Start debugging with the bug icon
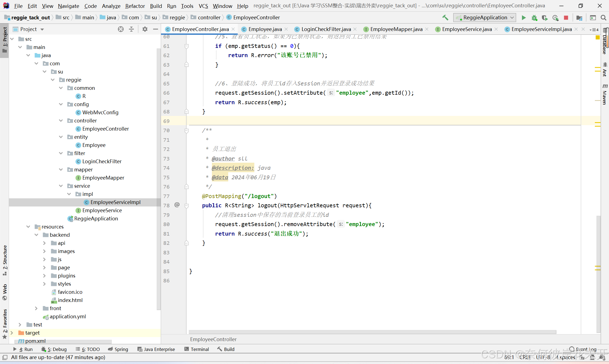The width and height of the screenshot is (609, 364). click(x=534, y=18)
